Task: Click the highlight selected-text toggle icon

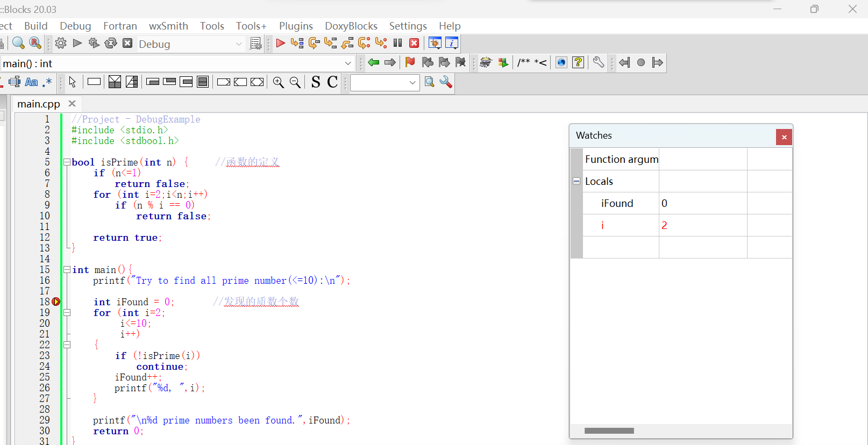Action: click(15, 82)
